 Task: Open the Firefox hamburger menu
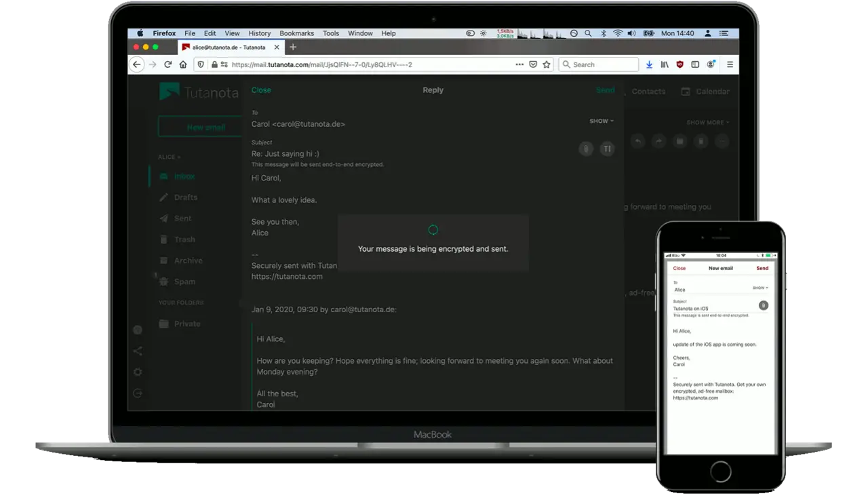[x=730, y=64]
